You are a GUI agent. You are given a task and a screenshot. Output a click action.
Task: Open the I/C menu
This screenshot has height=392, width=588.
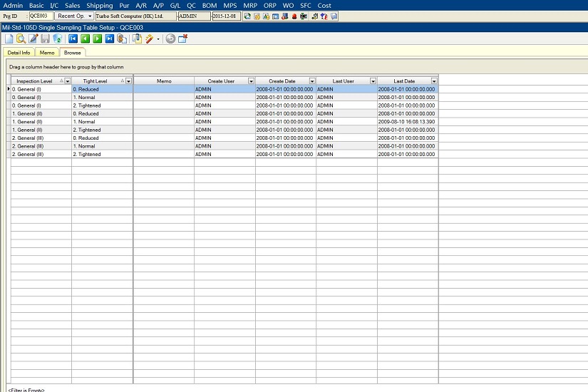(54, 5)
